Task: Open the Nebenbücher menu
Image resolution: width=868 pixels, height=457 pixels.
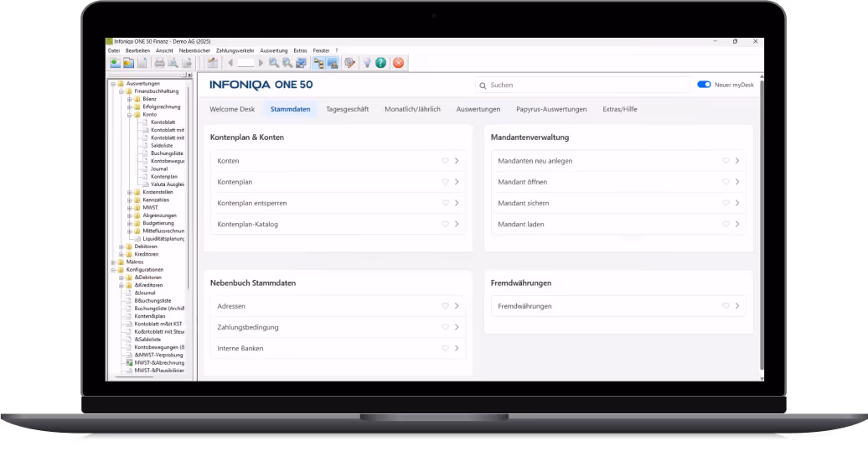Action: pos(194,50)
